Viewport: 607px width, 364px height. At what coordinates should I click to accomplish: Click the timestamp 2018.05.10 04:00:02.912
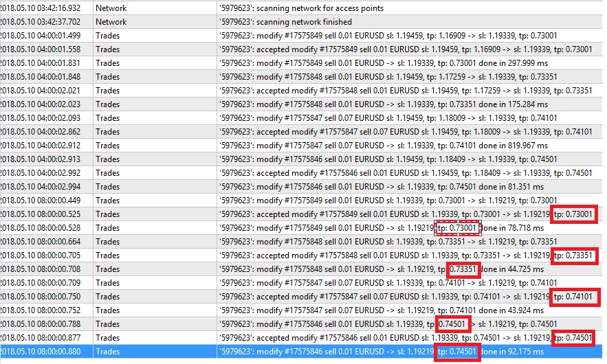[x=41, y=146]
